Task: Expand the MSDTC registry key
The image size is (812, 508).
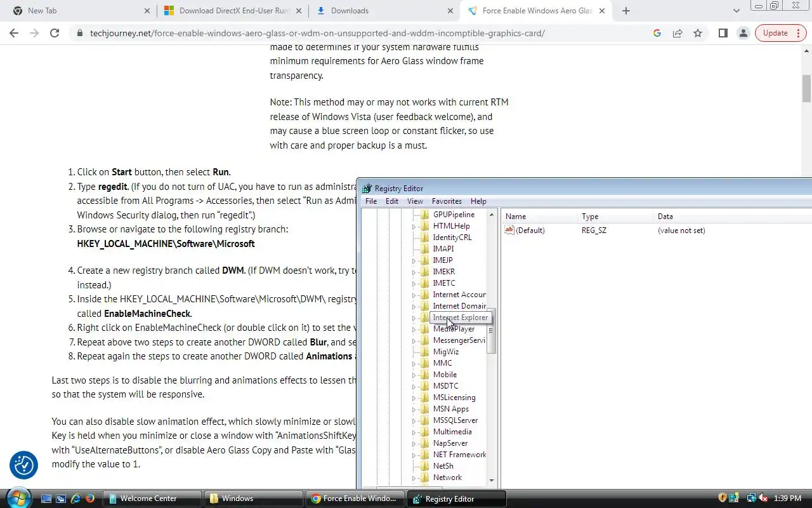Action: [414, 386]
